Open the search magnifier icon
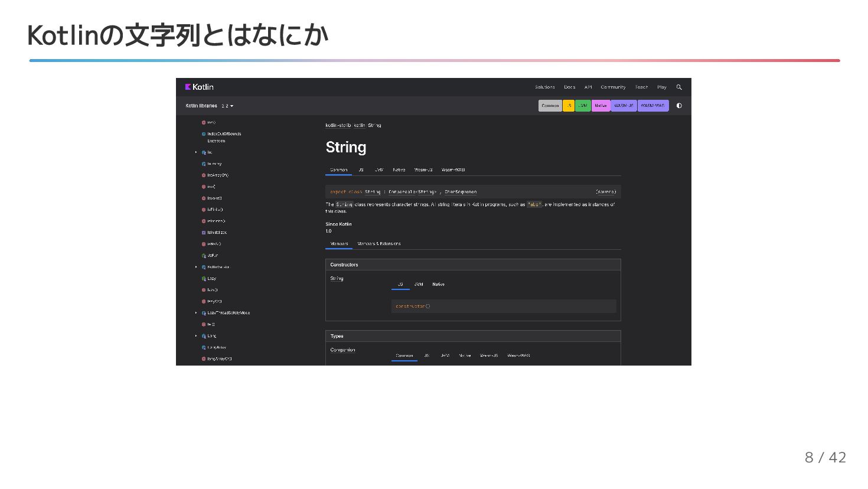The height and width of the screenshot is (489, 868). (679, 87)
